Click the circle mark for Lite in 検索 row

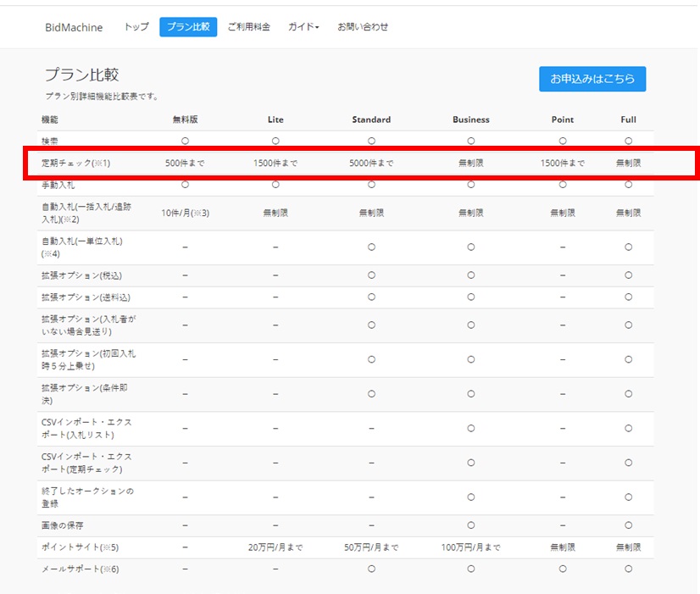(275, 140)
